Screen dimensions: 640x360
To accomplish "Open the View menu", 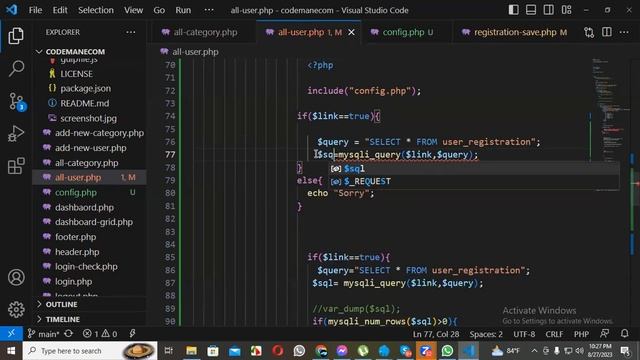I will [133, 10].
